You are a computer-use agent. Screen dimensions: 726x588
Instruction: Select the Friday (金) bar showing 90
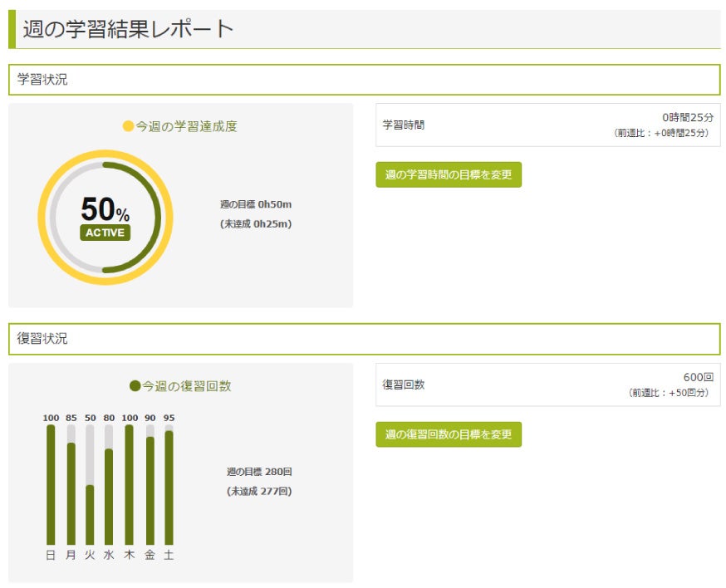(150, 485)
